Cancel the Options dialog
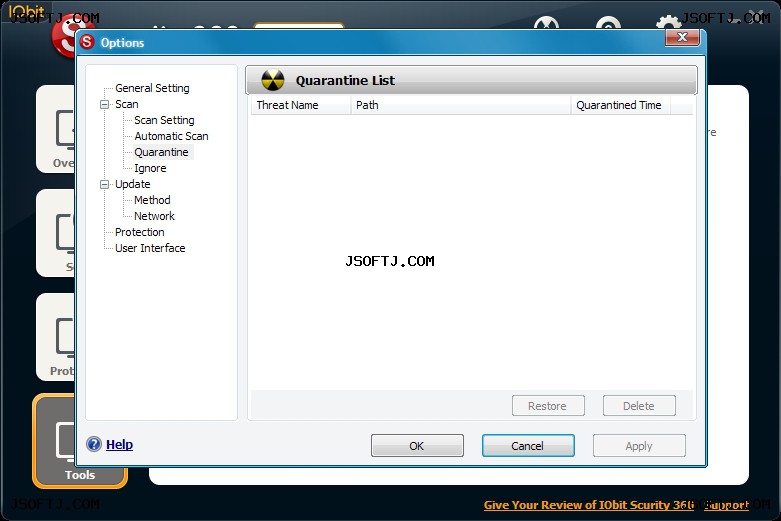 tap(528, 446)
